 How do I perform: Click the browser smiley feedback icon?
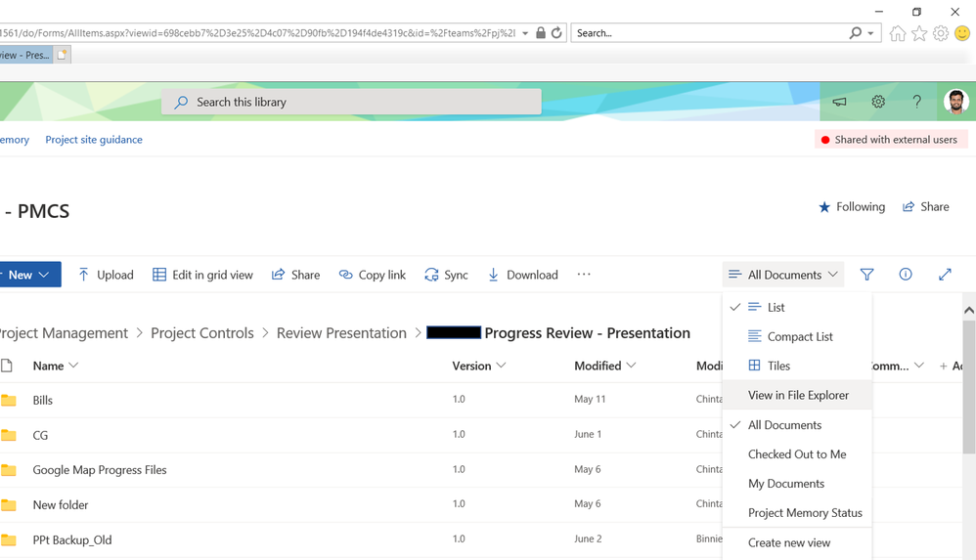point(962,33)
